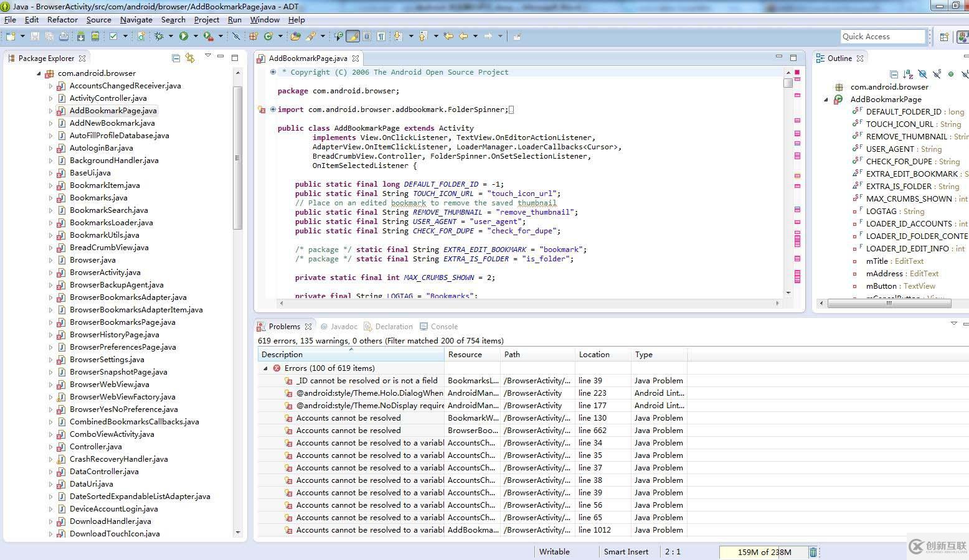
Task: Open the Android Virtual Device Manager icon
Action: pos(95,36)
